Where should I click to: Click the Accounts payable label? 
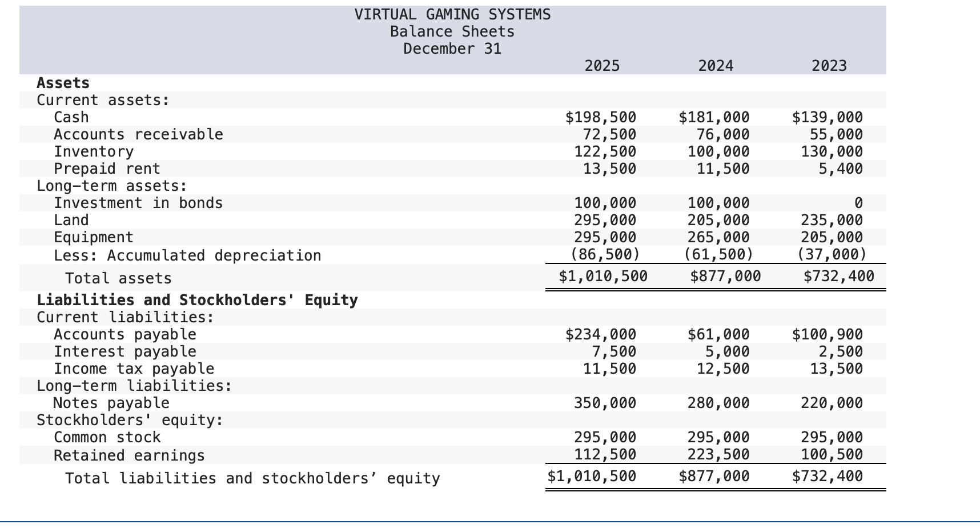(125, 334)
